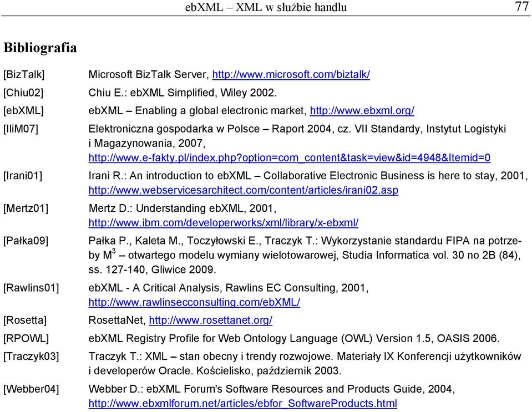Click the [BizTalk] reference label
Viewport: 532px width, 412px height.
tap(24, 75)
